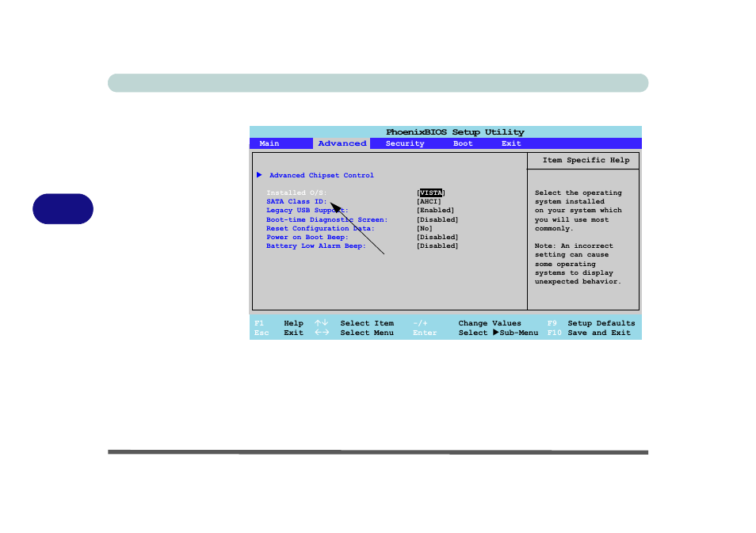Open the Security tab
The image size is (756, 533).
click(x=404, y=143)
